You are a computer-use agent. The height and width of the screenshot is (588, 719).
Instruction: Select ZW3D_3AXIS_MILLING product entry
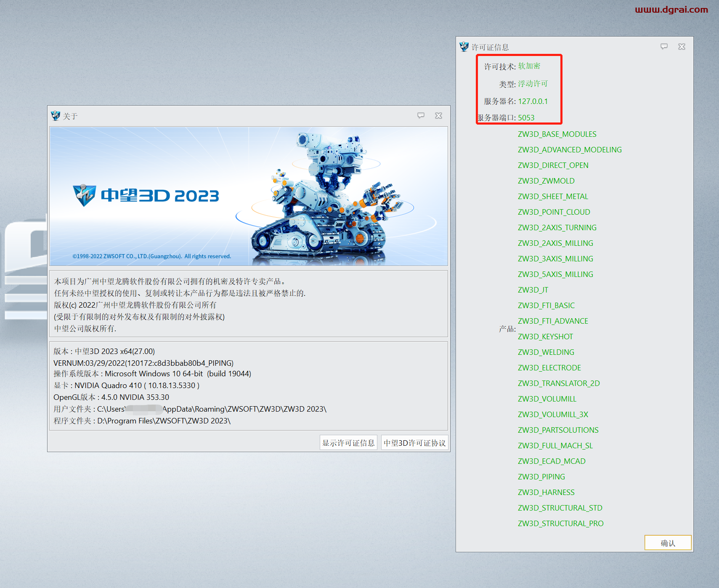[x=555, y=259]
